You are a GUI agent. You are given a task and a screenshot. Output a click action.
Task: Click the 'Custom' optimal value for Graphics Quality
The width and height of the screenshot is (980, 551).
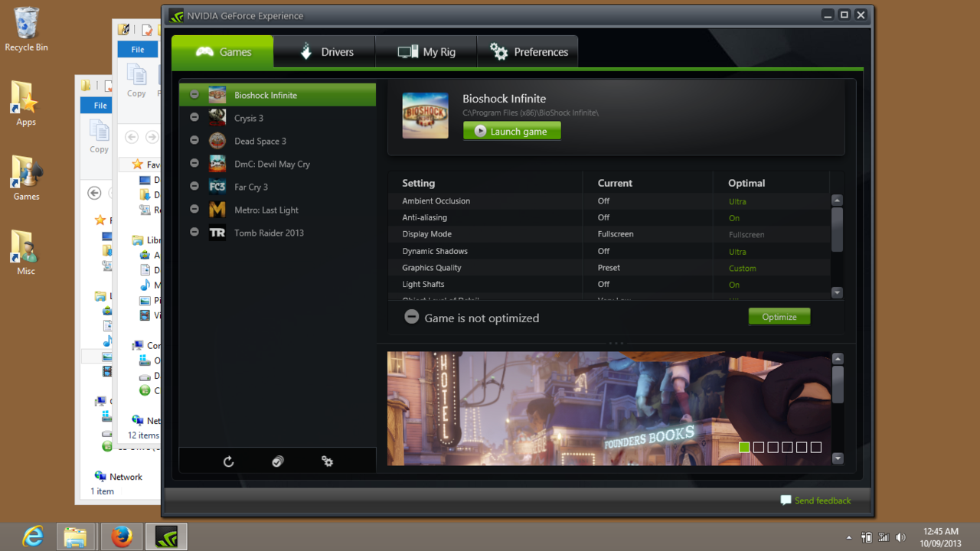(743, 269)
